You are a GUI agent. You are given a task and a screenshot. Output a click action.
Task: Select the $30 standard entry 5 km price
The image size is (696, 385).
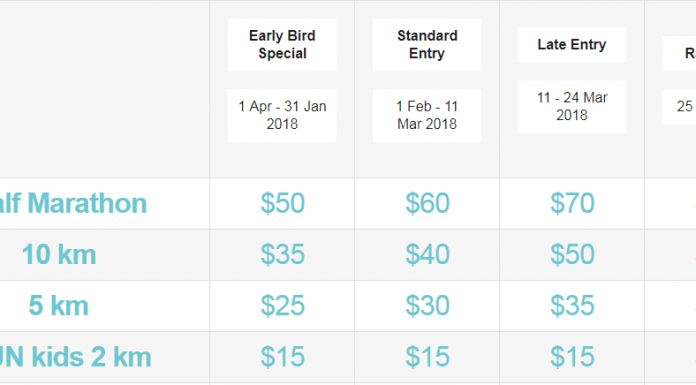[427, 306]
